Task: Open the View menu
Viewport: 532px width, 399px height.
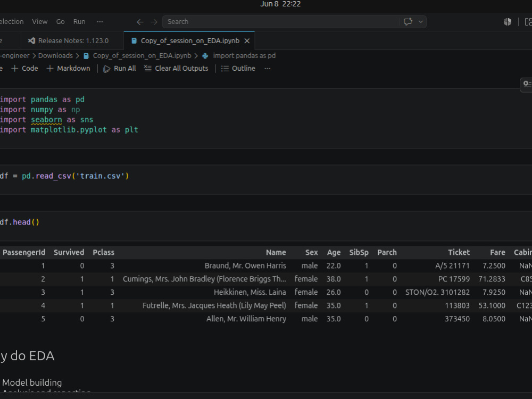Action: point(40,21)
